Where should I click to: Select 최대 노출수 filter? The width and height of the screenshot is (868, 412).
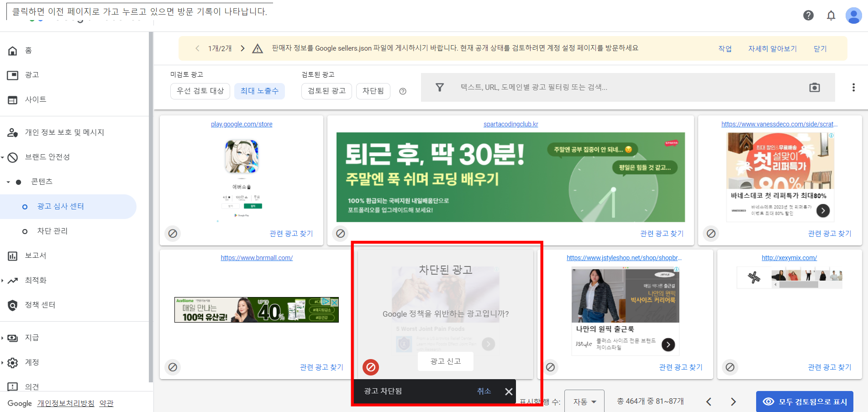[x=260, y=91]
